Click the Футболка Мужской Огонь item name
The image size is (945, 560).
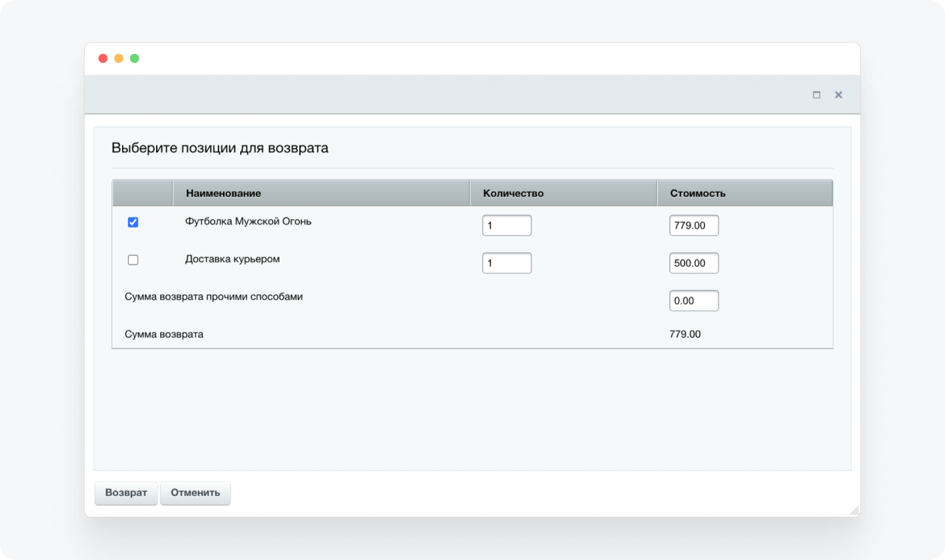coord(248,221)
